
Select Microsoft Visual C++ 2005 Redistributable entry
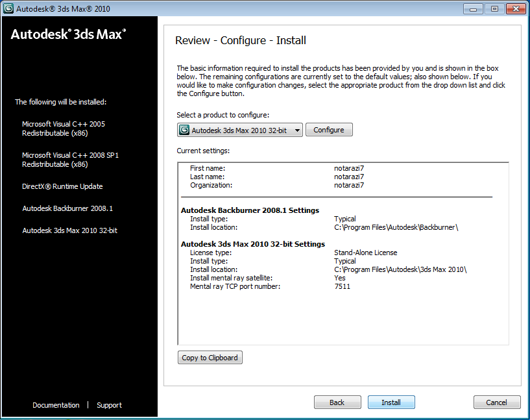tap(64, 129)
